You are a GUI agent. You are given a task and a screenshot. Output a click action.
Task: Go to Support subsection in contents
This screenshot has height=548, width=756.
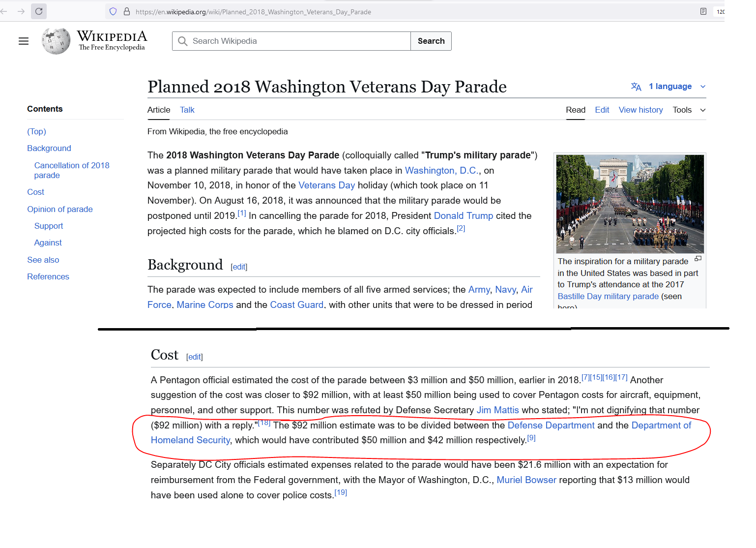coord(49,226)
